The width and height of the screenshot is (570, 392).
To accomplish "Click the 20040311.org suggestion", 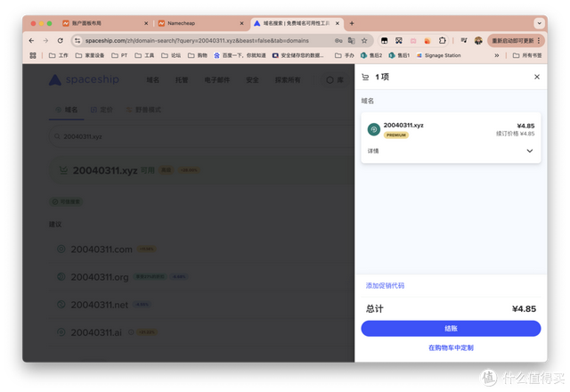I will 100,277.
